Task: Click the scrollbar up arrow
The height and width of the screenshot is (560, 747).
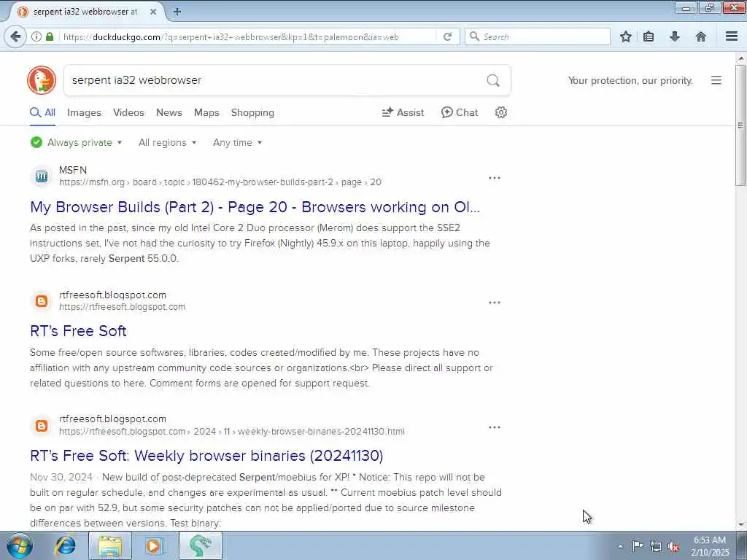Action: [740, 58]
